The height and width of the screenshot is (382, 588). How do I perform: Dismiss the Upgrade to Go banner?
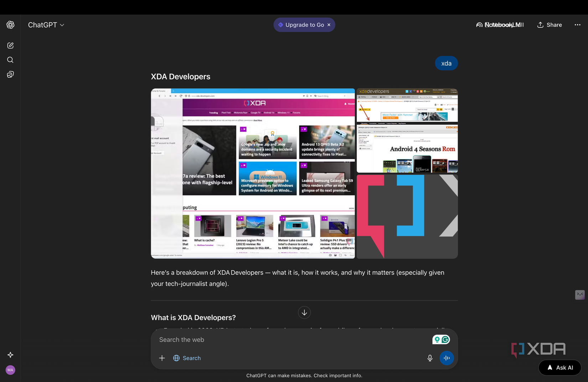coord(329,25)
